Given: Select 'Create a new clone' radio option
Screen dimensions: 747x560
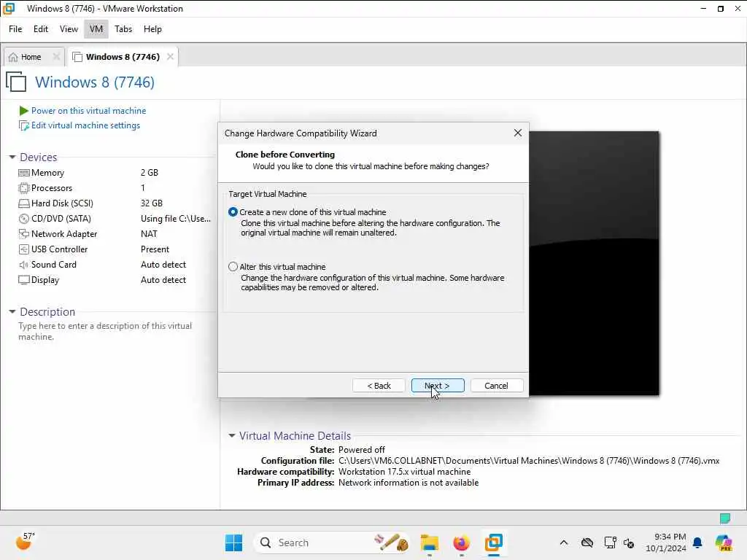Looking at the screenshot, I should [233, 212].
